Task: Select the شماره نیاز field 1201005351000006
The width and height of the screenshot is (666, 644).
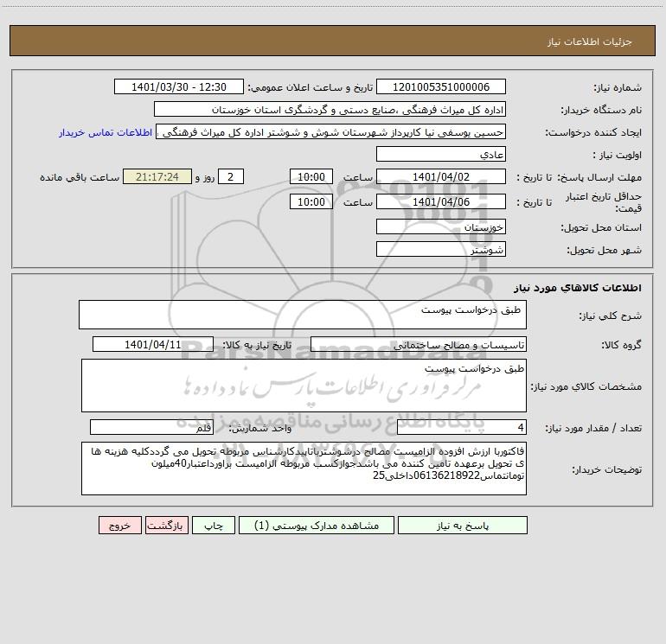Action: pyautogui.click(x=441, y=87)
